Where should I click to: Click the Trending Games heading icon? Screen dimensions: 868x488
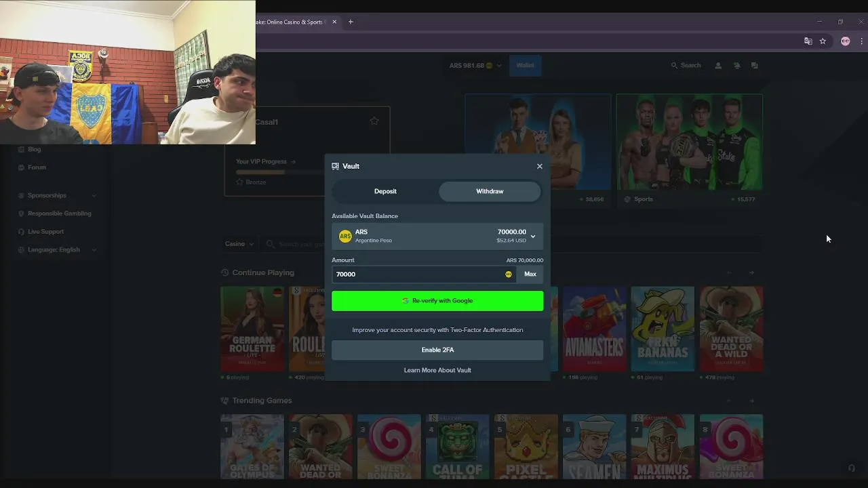[224, 401]
